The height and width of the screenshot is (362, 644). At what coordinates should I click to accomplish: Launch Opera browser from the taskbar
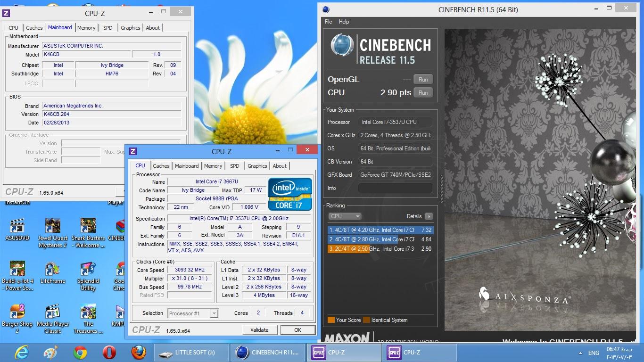(x=109, y=352)
